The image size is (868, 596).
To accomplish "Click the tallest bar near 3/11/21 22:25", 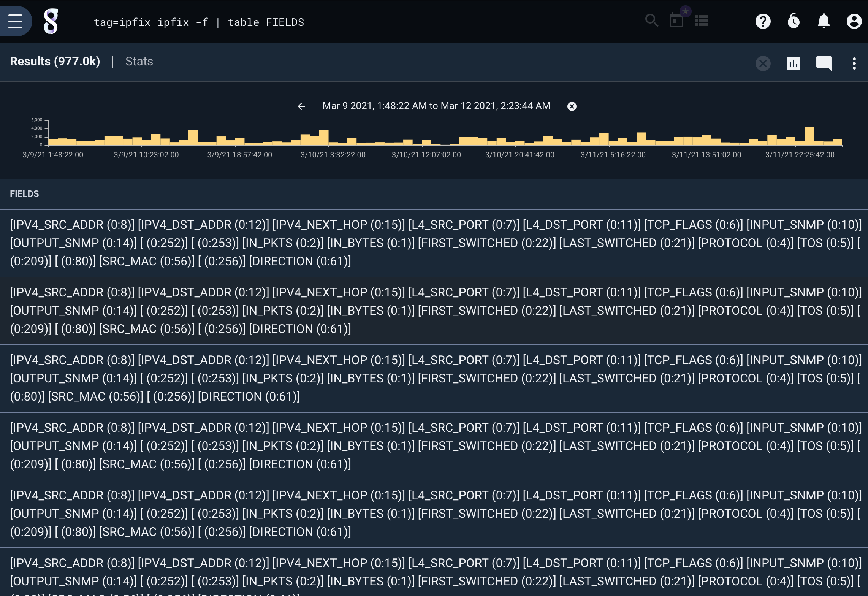I will tap(809, 136).
